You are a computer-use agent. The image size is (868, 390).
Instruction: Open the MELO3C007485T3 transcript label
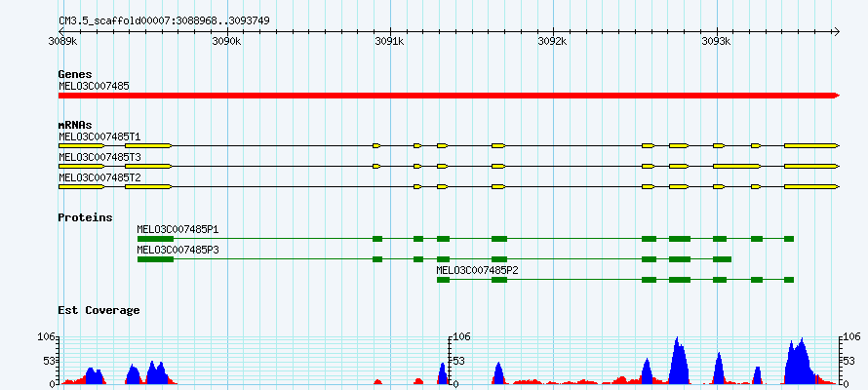pyautogui.click(x=99, y=157)
